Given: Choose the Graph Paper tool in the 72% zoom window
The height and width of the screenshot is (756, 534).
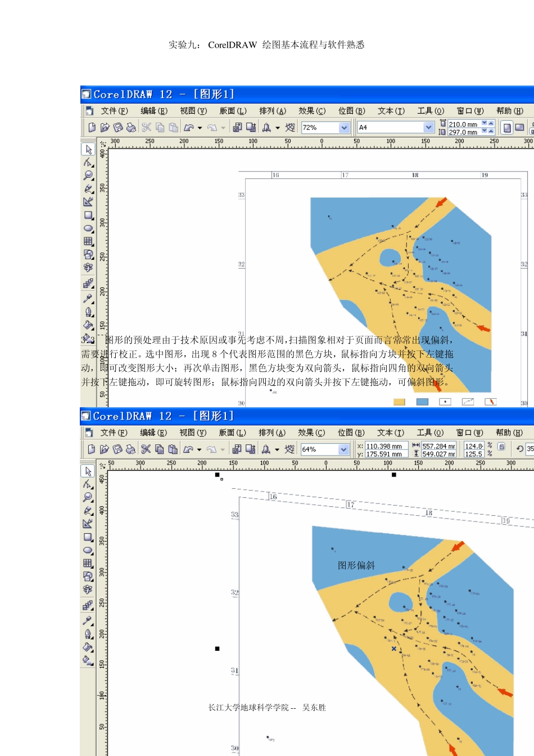Looking at the screenshot, I should pos(88,241).
